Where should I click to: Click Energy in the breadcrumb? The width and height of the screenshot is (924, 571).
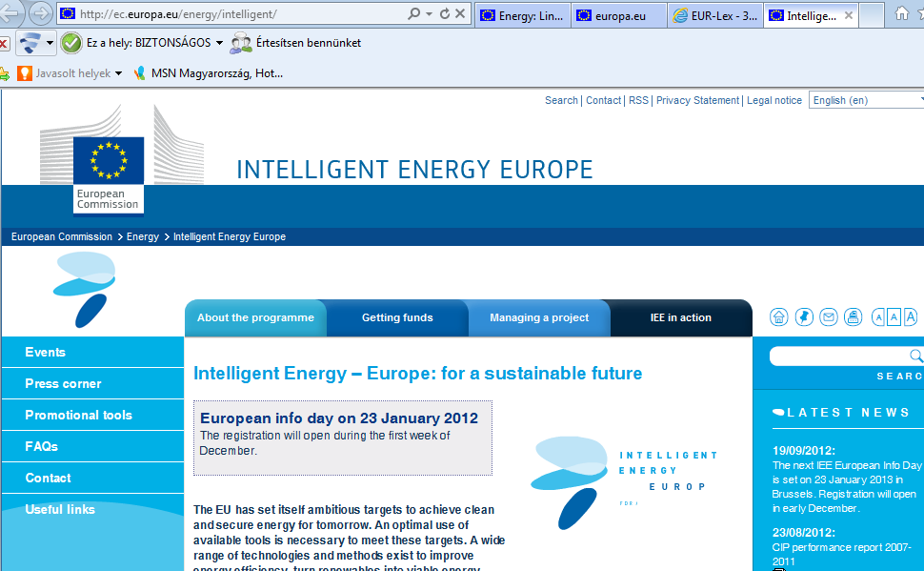pos(143,236)
